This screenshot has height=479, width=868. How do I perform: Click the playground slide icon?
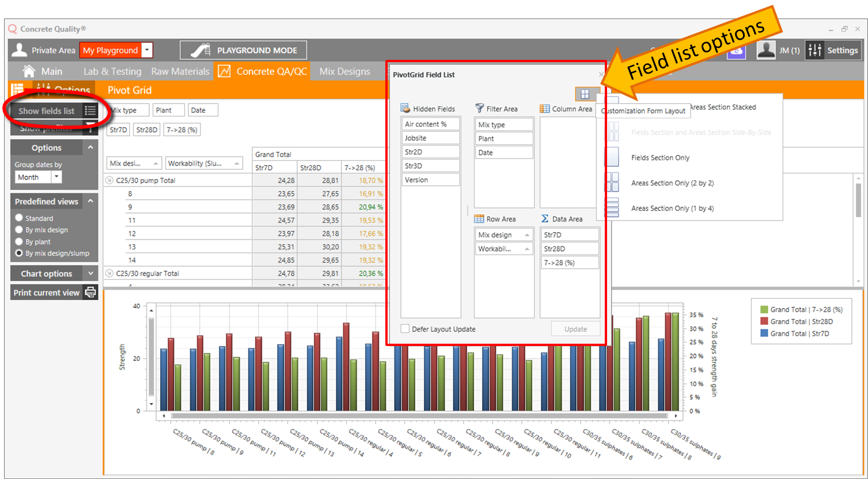tap(200, 51)
